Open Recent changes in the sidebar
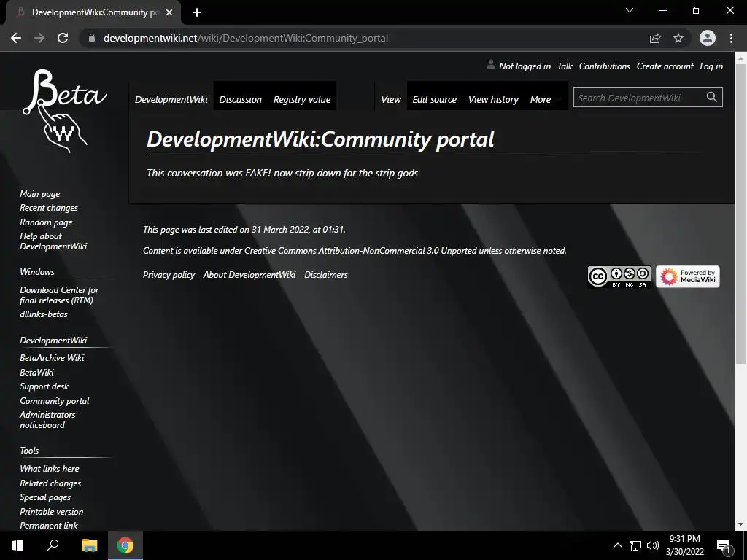The width and height of the screenshot is (747, 560). [49, 208]
